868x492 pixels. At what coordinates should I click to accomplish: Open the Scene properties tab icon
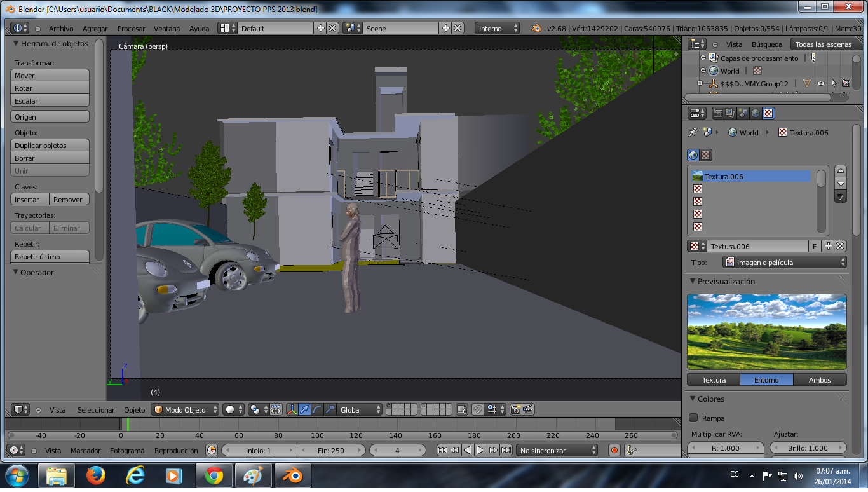click(x=743, y=113)
